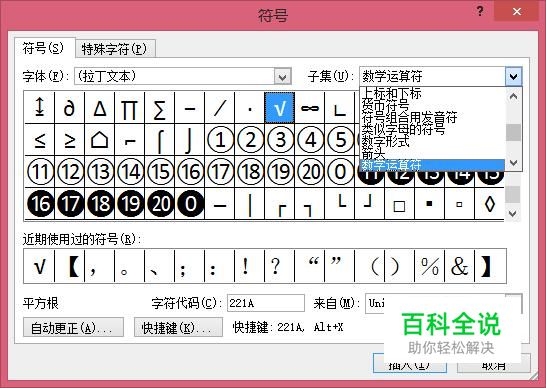This screenshot has width=546, height=388.
Task: Pick the top half integral ⌠ symbol
Action: click(x=159, y=140)
